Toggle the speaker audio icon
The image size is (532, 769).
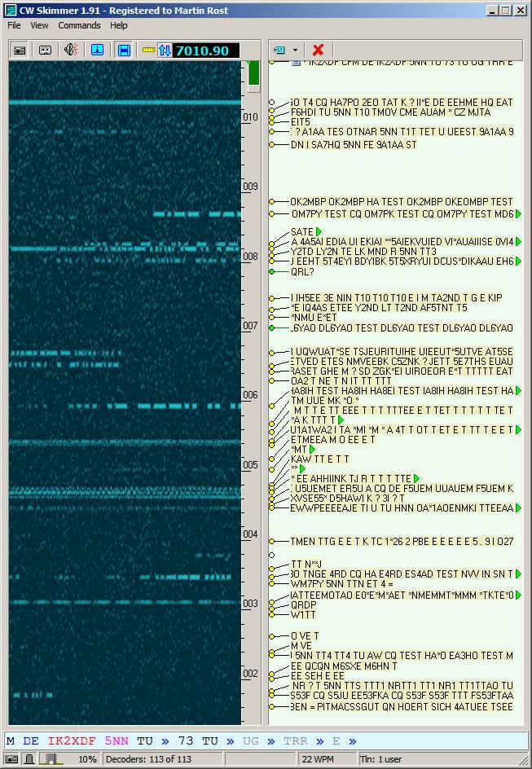pos(71,50)
